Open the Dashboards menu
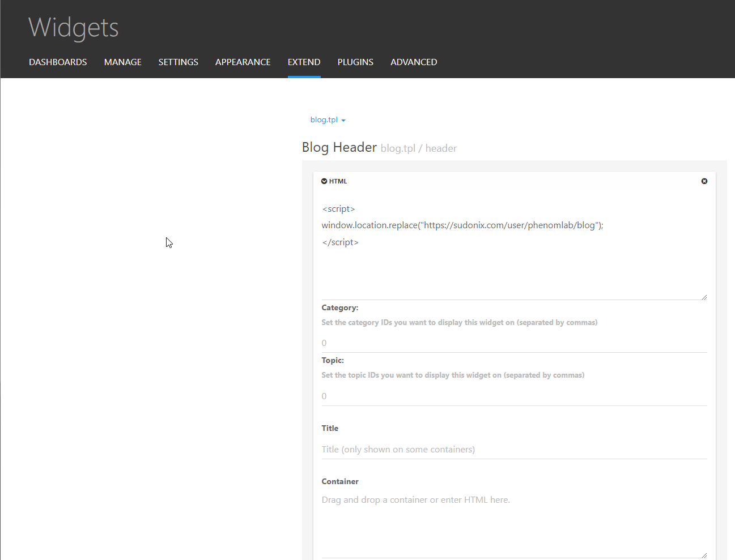The image size is (735, 560). point(58,62)
